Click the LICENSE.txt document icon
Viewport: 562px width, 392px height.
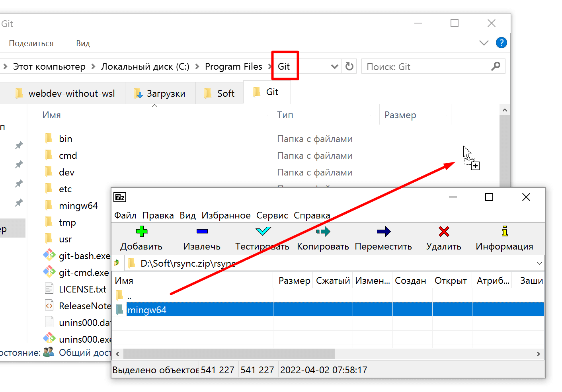[49, 289]
